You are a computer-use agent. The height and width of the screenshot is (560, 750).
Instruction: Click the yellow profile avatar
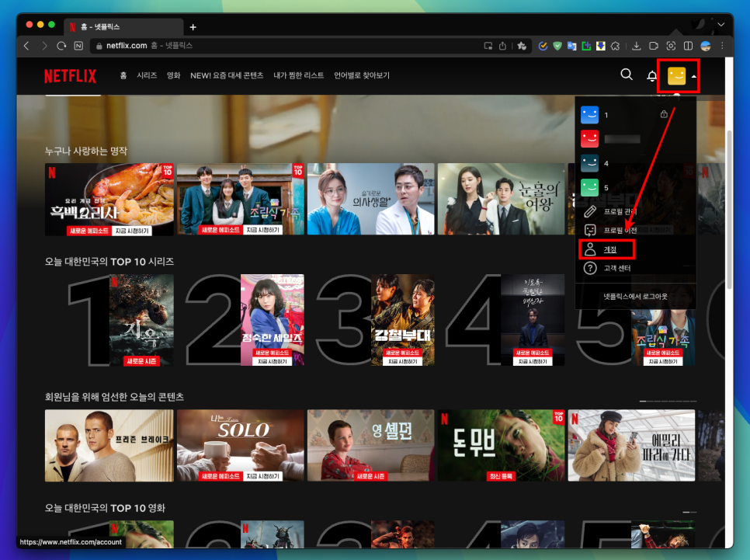click(676, 75)
